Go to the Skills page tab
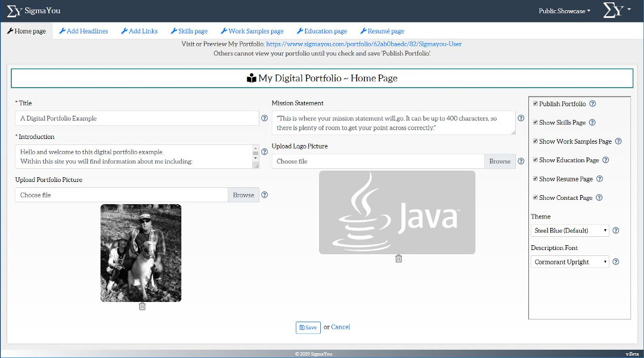The width and height of the screenshot is (644, 358). coord(189,31)
